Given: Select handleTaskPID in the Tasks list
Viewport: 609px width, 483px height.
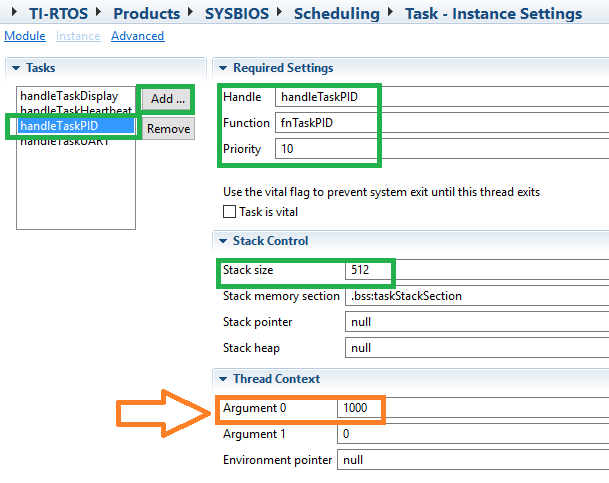Looking at the screenshot, I should pos(62,125).
